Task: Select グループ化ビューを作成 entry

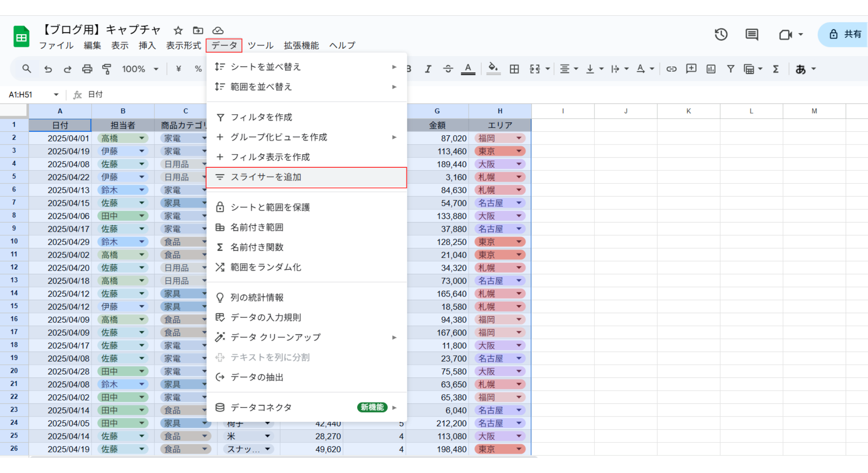Action: pyautogui.click(x=306, y=138)
